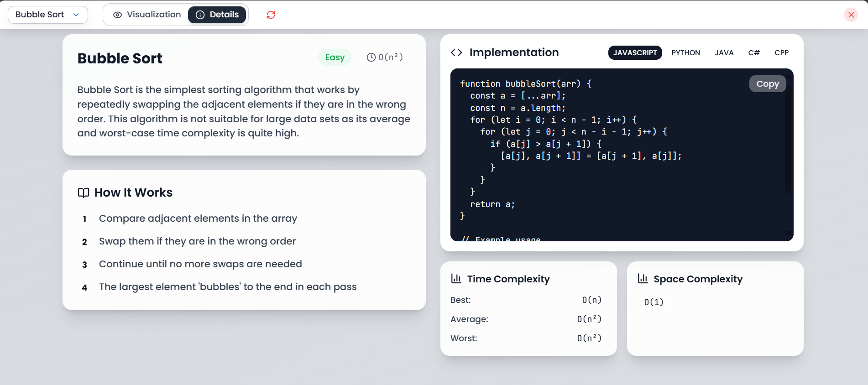Click the clock icon beside O(n²) in the header
This screenshot has height=385, width=868.
pyautogui.click(x=371, y=57)
